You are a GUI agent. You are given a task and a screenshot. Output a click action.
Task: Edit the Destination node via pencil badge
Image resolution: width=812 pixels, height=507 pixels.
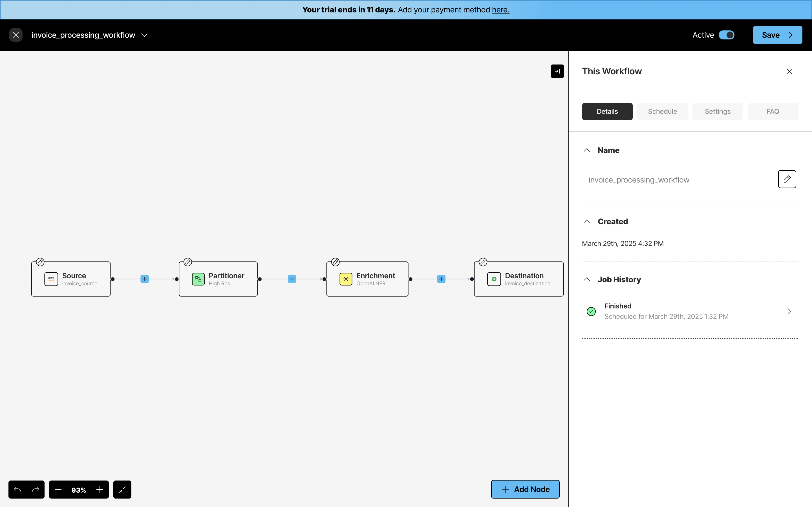point(483,262)
